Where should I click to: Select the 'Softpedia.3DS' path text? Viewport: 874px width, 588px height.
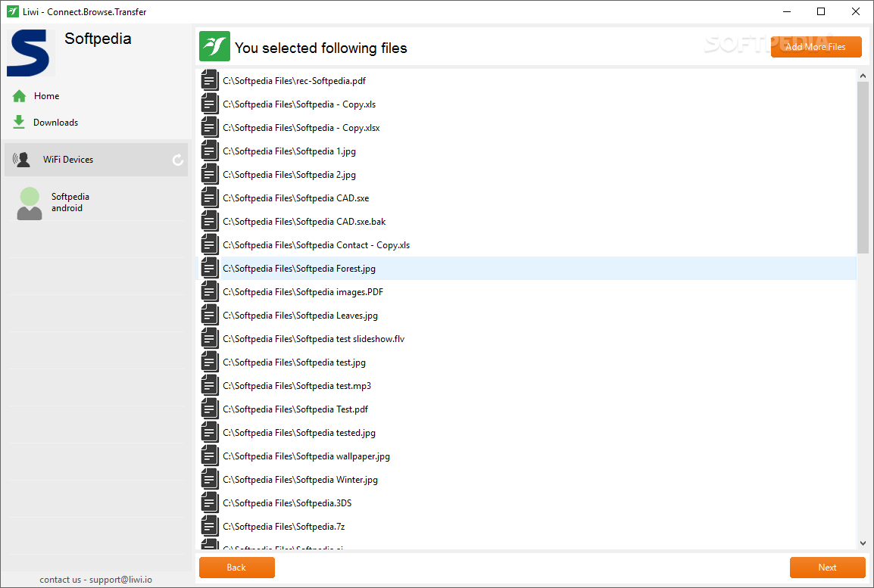(x=287, y=502)
